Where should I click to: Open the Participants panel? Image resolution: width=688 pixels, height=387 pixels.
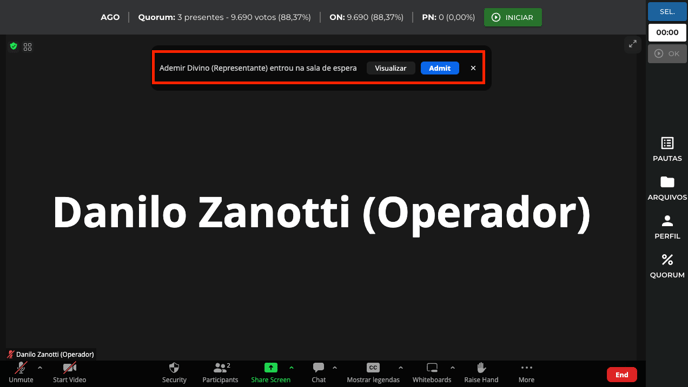[x=220, y=373]
